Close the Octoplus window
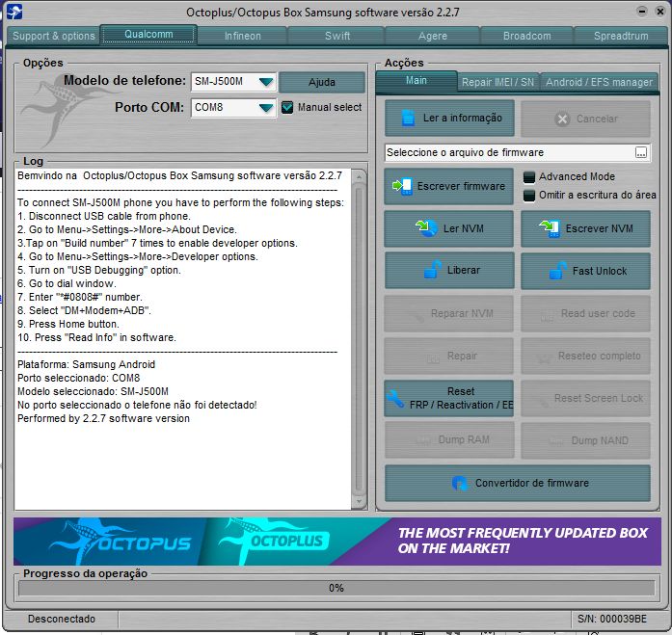 tap(660, 12)
